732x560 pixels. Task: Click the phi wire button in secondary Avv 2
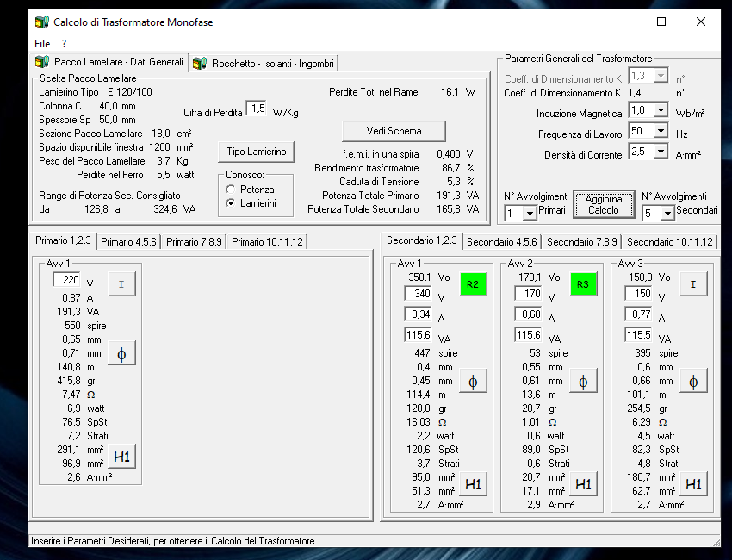click(x=583, y=382)
